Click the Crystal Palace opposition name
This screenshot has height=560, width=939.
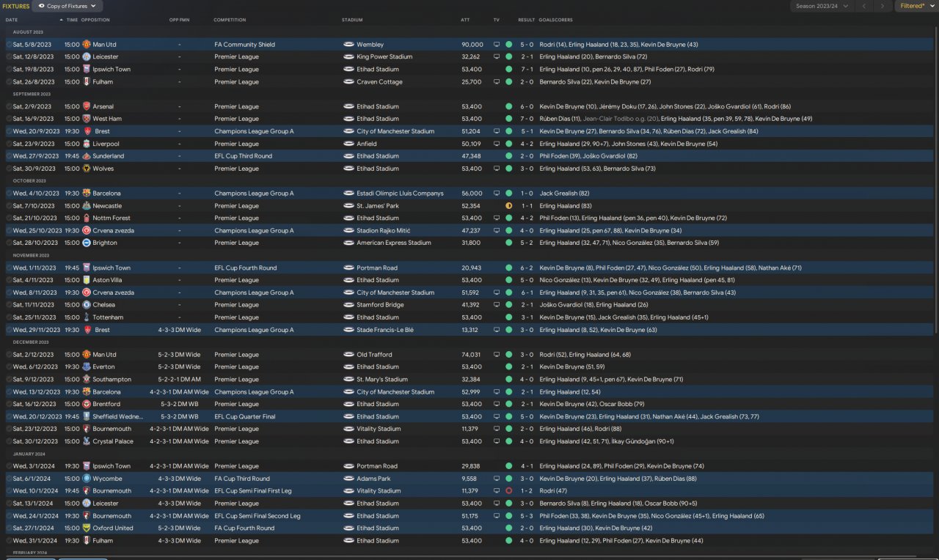[x=113, y=441]
